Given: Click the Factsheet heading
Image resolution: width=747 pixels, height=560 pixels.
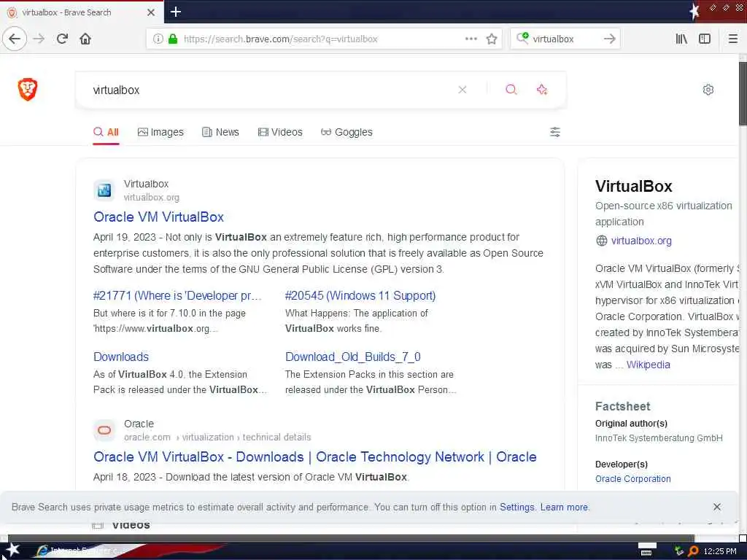Looking at the screenshot, I should tap(622, 406).
